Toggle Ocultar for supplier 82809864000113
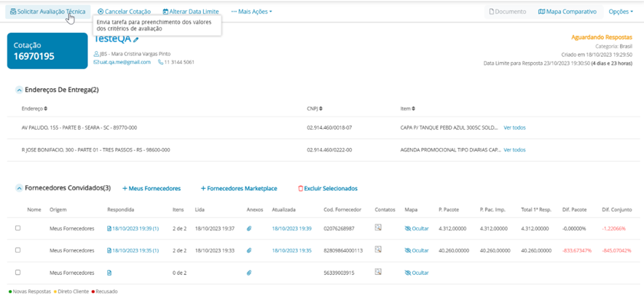644x298 pixels. (417, 251)
